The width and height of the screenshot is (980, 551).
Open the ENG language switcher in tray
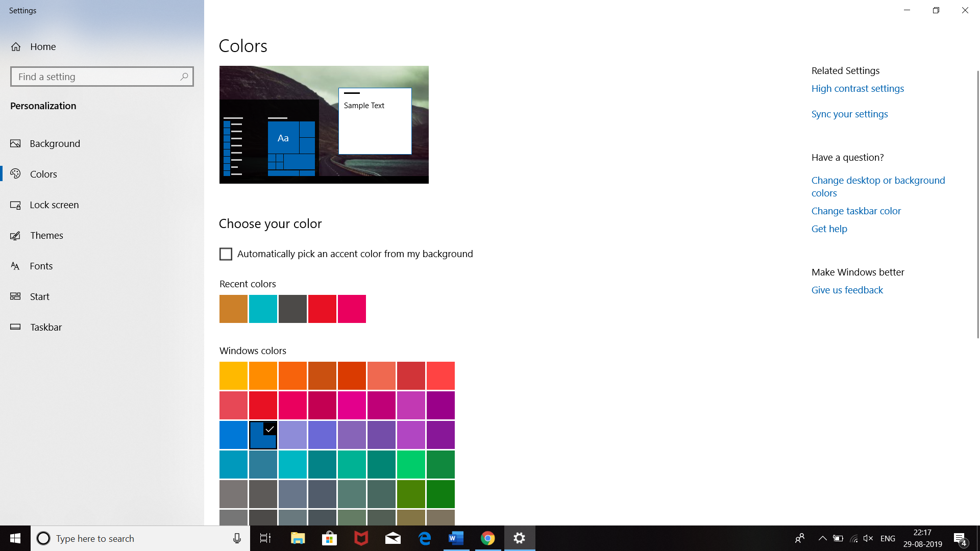(x=888, y=538)
